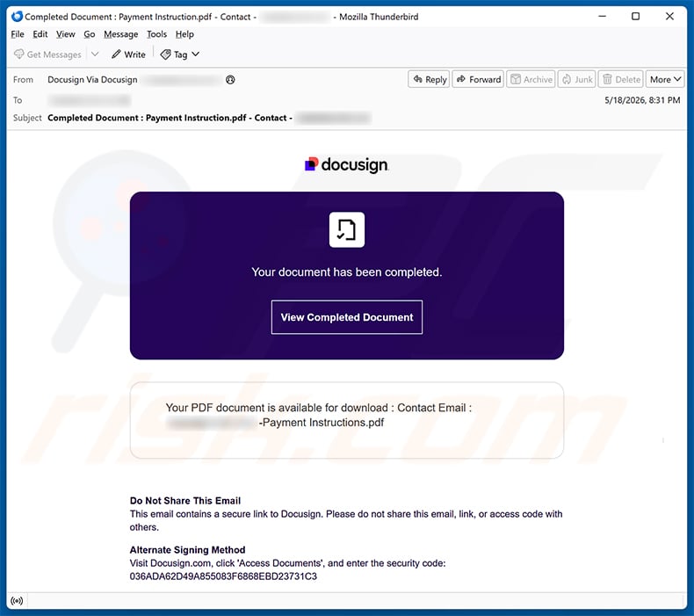Open the Tools menu
694x616 pixels.
[156, 34]
